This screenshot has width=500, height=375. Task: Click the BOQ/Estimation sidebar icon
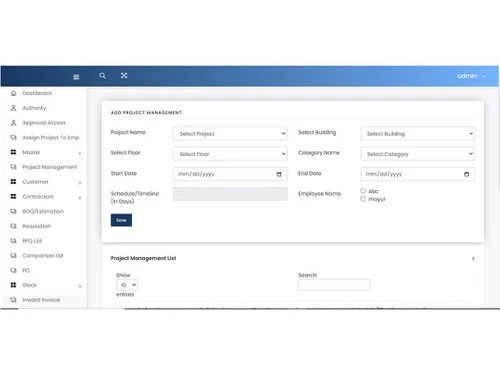[x=13, y=211]
